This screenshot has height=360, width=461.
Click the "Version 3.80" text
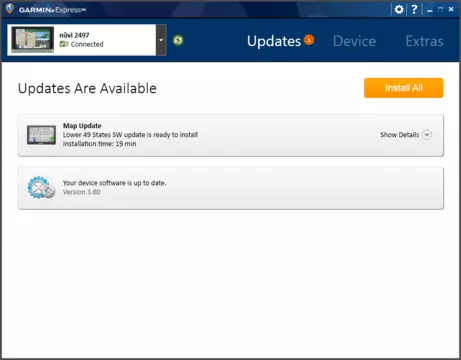coord(82,192)
